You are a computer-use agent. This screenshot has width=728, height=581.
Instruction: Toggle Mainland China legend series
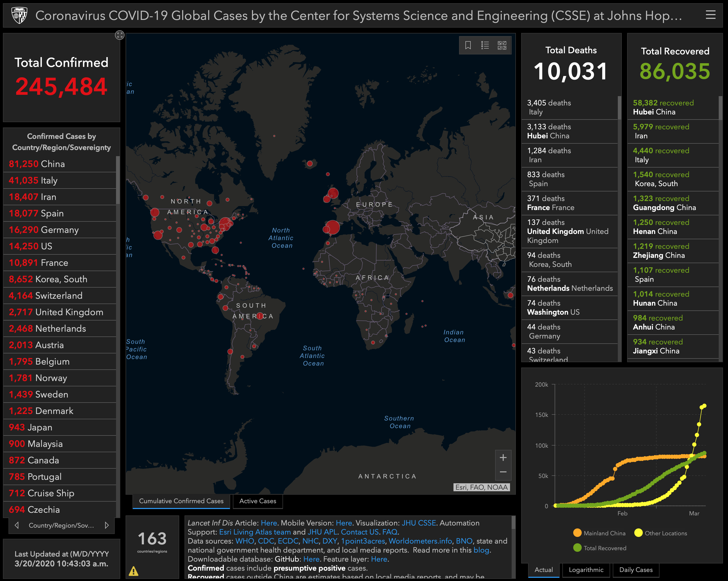[x=599, y=533]
